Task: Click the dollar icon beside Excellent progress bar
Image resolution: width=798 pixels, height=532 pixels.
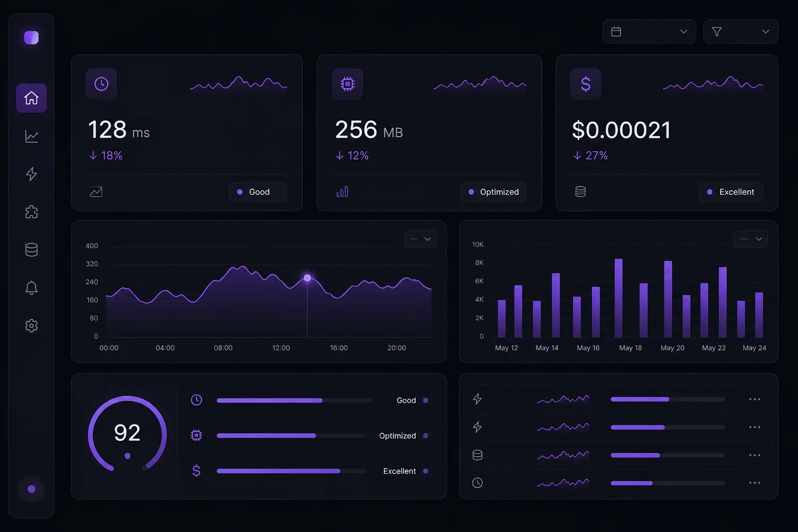Action: point(196,471)
